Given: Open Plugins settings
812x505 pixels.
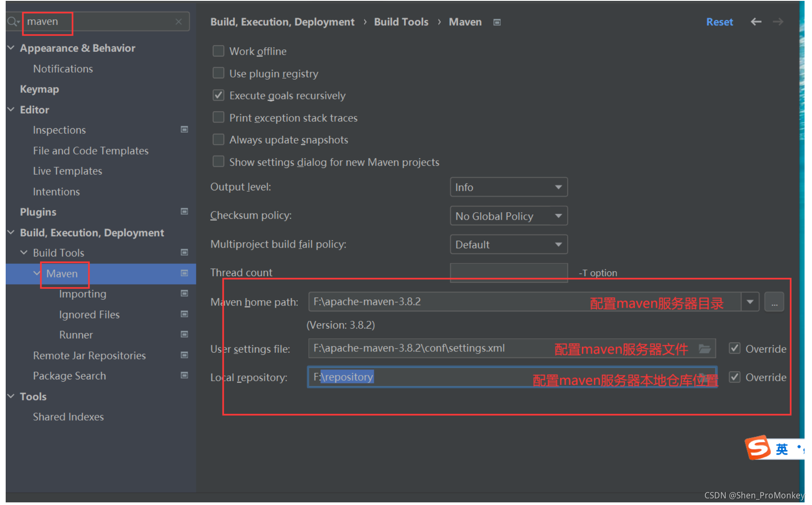Looking at the screenshot, I should pos(38,212).
